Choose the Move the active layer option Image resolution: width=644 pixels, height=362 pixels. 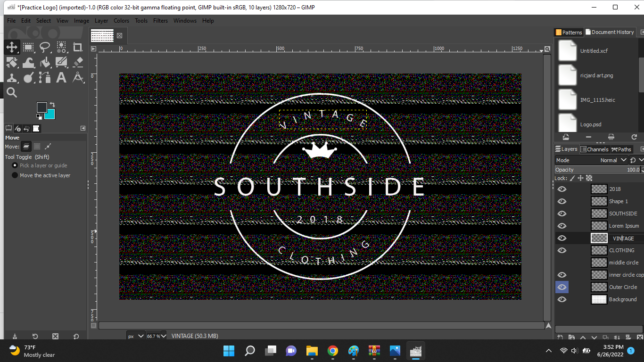[x=15, y=175]
